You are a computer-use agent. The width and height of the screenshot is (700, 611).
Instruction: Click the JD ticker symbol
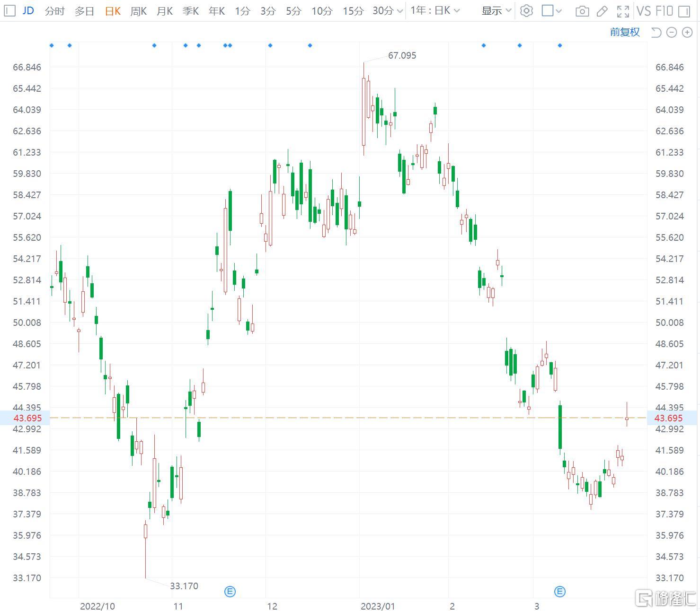[x=28, y=10]
